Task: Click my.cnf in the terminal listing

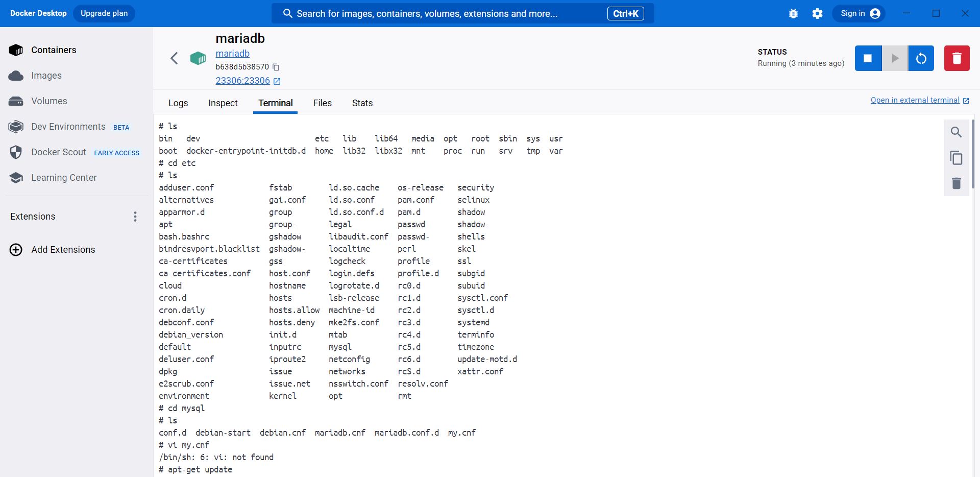Action: (462, 433)
